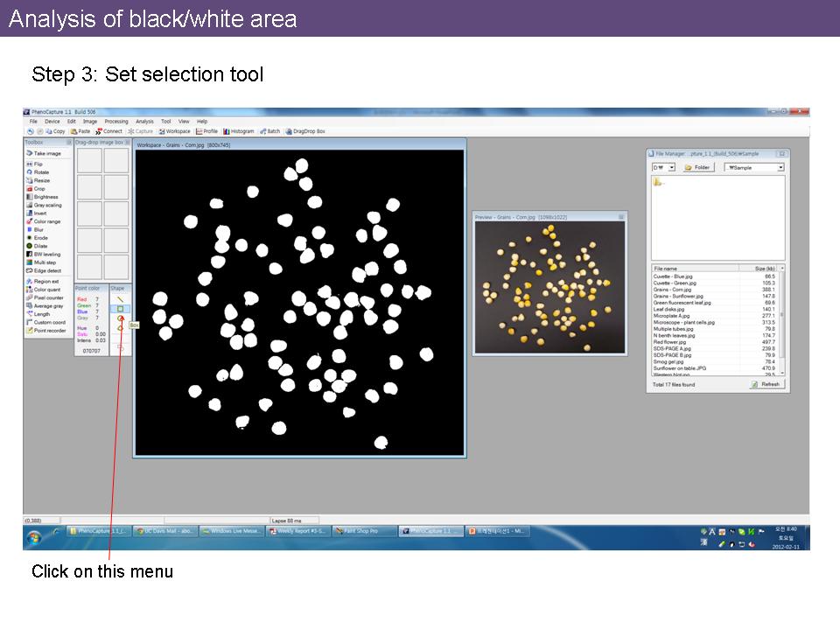840x630 pixels.
Task: Collapse the Toolbox panel header button
Action: click(68, 142)
